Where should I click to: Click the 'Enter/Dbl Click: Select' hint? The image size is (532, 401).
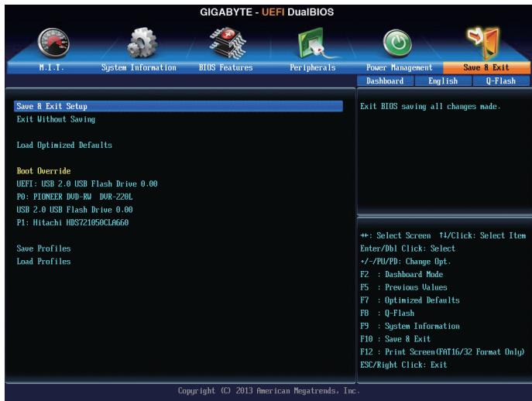[408, 248]
